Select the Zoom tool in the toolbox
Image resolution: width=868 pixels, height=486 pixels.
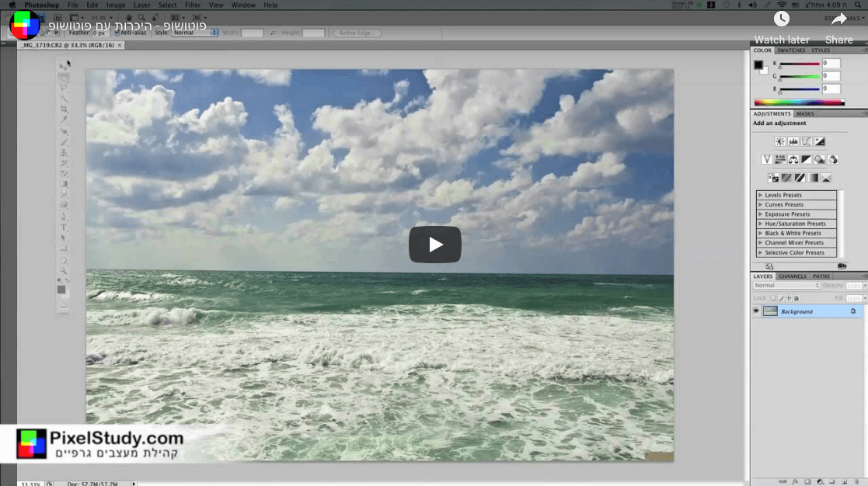(x=63, y=271)
